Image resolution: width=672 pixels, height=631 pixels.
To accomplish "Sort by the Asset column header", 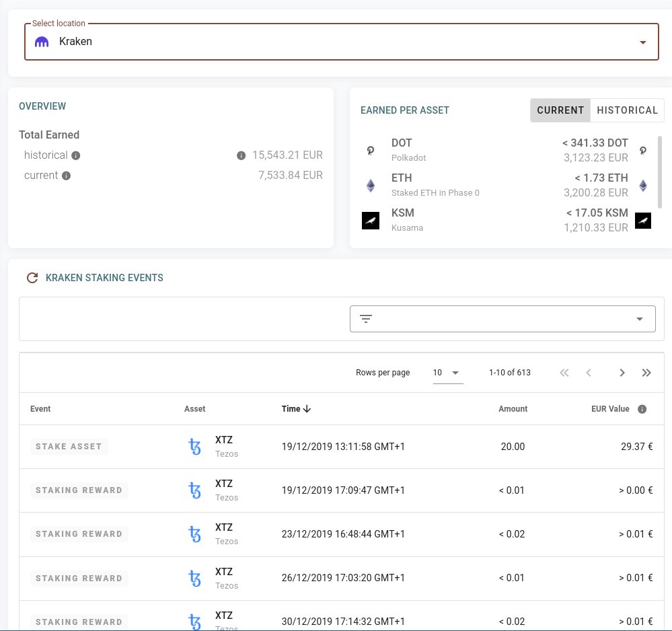I will tap(194, 409).
